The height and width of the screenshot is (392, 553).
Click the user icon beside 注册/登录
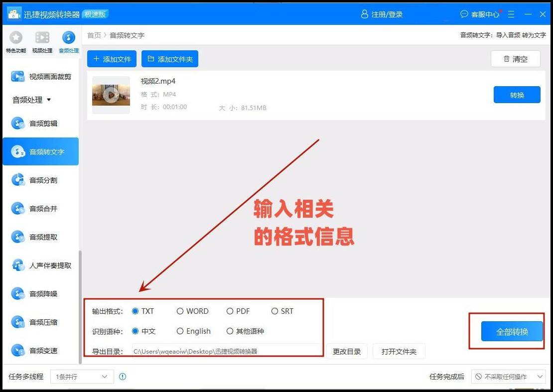pyautogui.click(x=364, y=14)
